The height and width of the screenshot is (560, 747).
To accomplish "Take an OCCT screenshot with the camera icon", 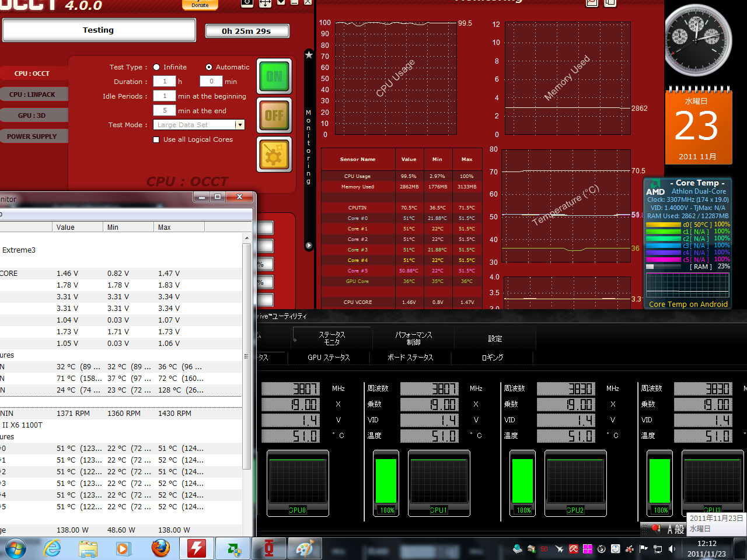I will (247, 3).
